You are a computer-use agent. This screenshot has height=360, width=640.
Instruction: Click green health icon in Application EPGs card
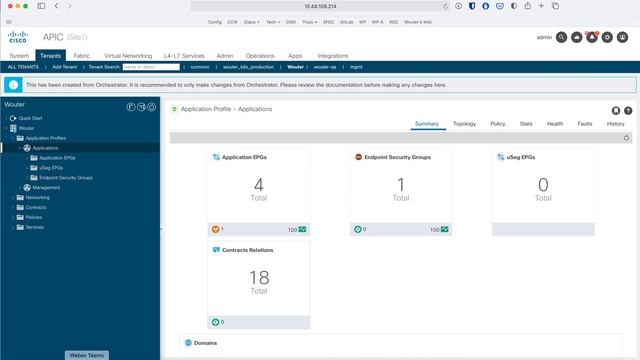point(302,229)
